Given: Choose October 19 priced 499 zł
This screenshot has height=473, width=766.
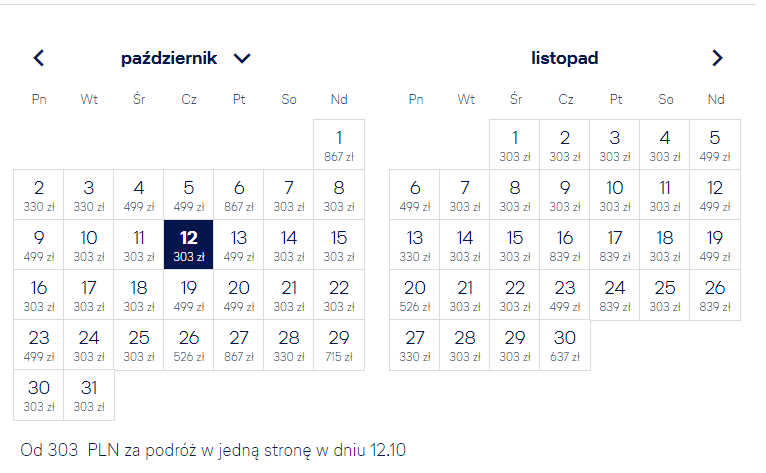Looking at the screenshot, I should (189, 295).
